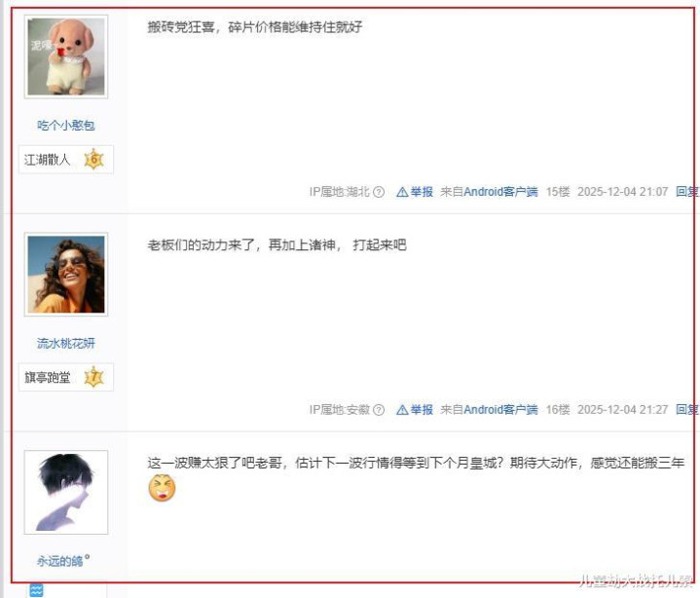
Task: Reply to the 16楼 comment
Action: [x=687, y=410]
